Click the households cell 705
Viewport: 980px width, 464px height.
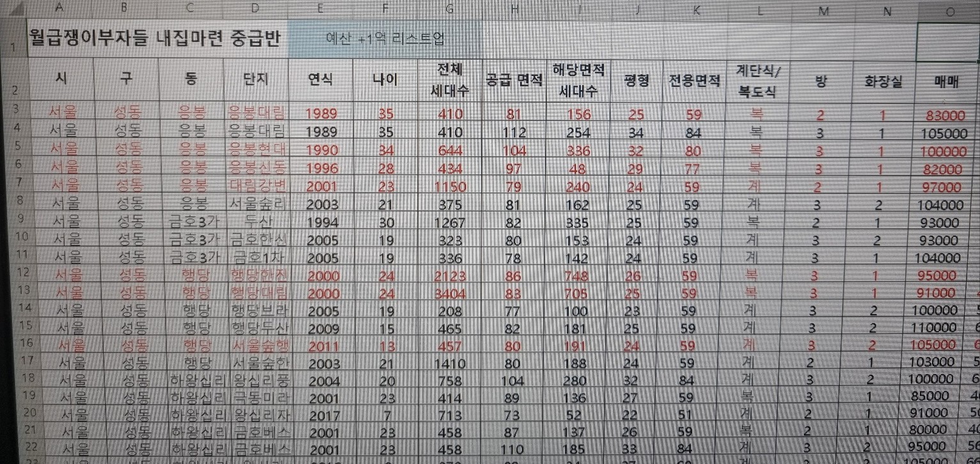tap(576, 294)
